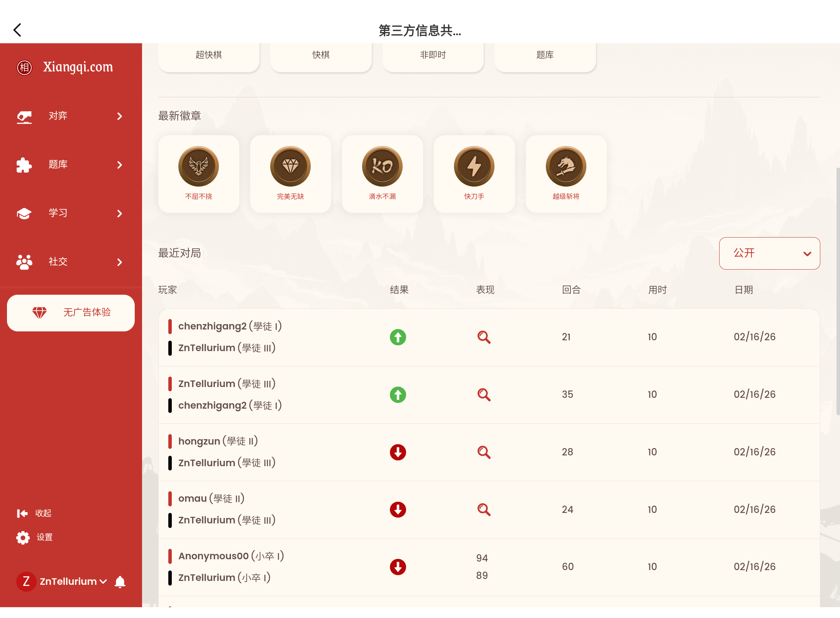Switch to the 非即时 tab
The height and width of the screenshot is (618, 840).
click(x=433, y=56)
